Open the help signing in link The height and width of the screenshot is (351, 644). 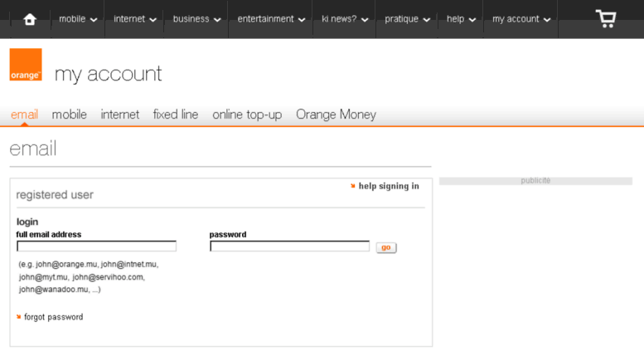click(389, 186)
